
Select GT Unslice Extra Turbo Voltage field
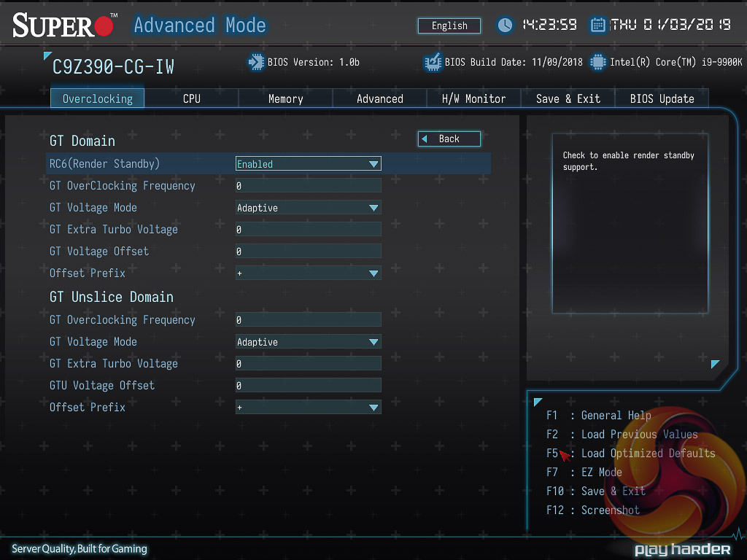coord(309,364)
